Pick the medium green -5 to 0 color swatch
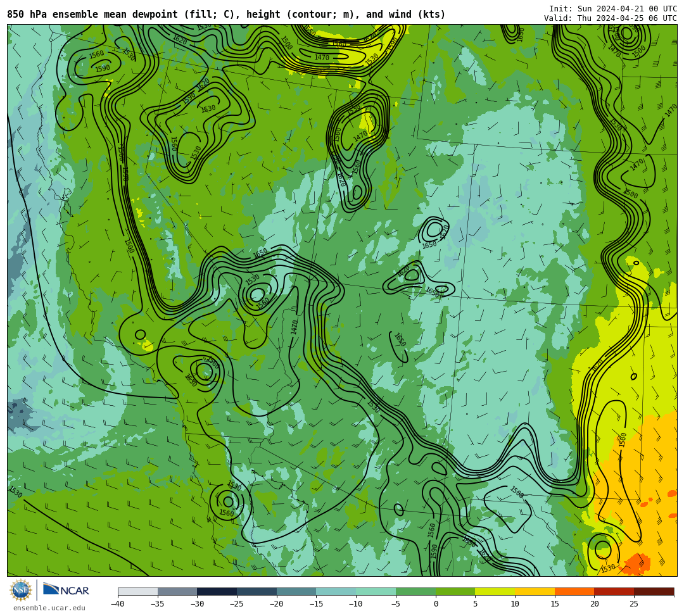 click(415, 591)
